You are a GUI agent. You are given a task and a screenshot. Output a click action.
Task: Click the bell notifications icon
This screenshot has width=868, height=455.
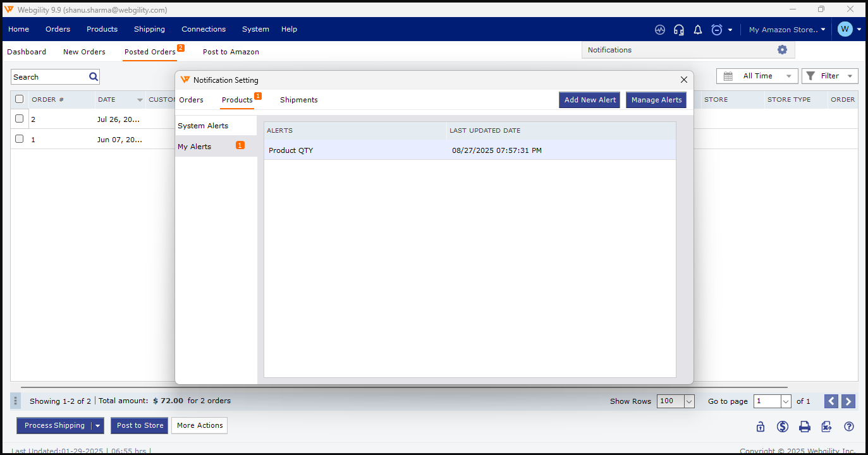[698, 30]
